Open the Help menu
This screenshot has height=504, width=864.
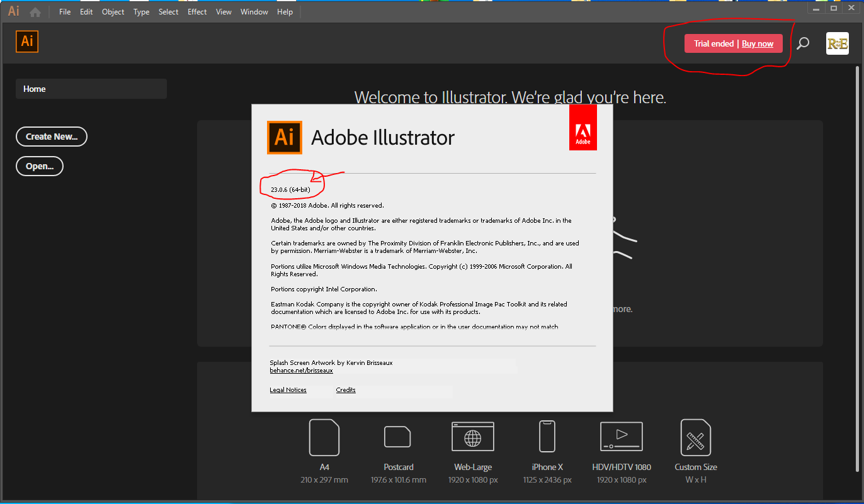(x=285, y=12)
